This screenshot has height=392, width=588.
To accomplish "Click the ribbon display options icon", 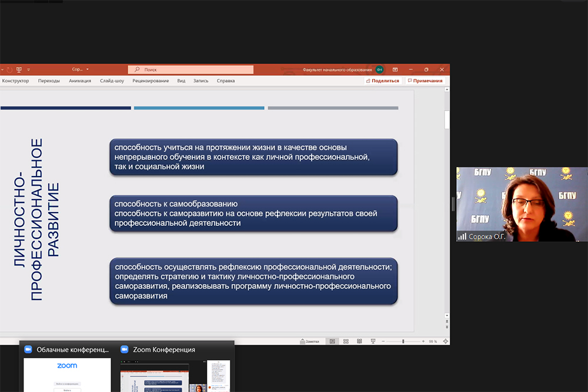I will point(395,69).
